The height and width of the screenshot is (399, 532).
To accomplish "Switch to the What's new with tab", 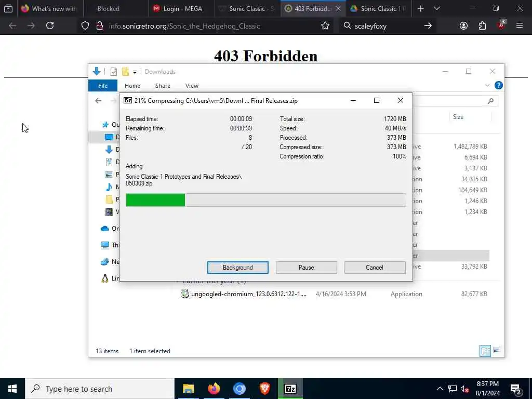I will click(x=49, y=9).
